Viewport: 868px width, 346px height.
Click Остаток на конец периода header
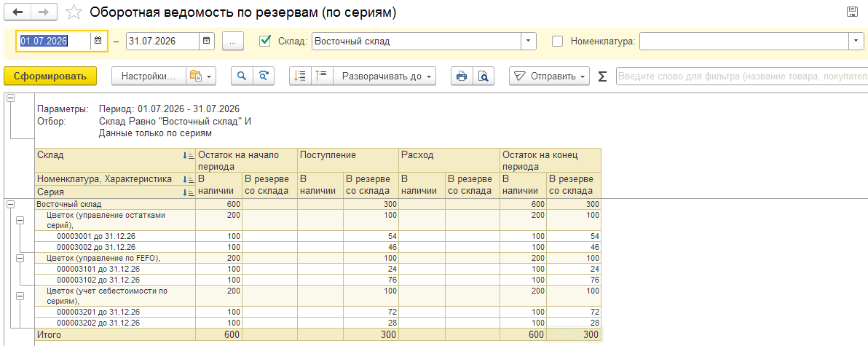pyautogui.click(x=551, y=160)
